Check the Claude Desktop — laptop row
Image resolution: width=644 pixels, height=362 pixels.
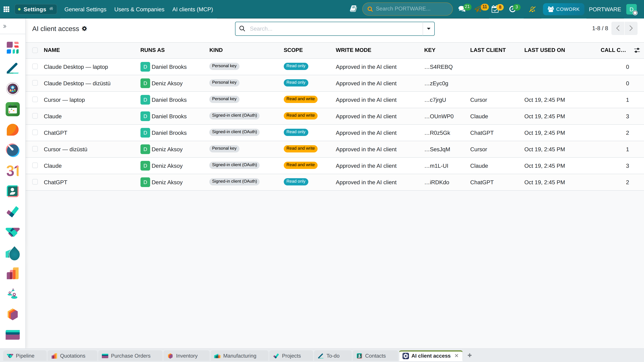(x=35, y=66)
